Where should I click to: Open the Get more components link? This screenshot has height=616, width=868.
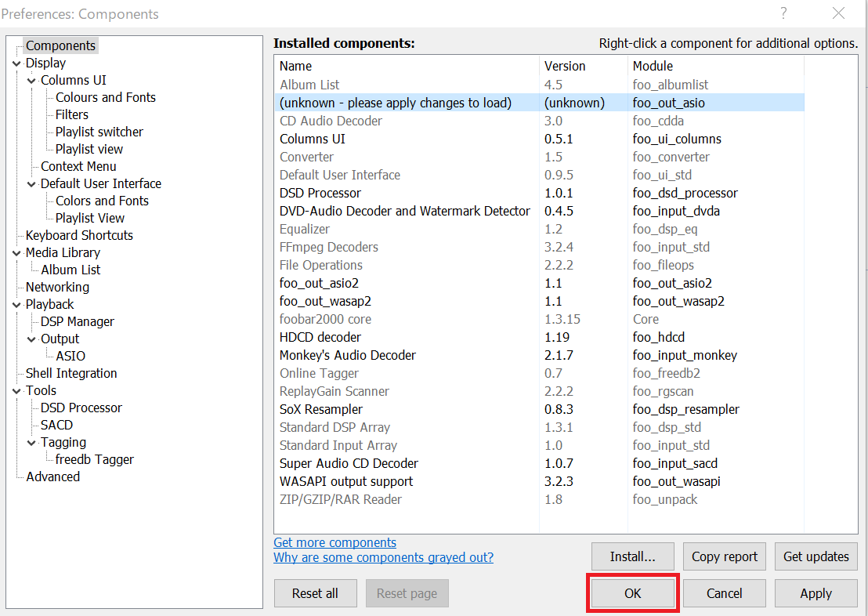(335, 542)
